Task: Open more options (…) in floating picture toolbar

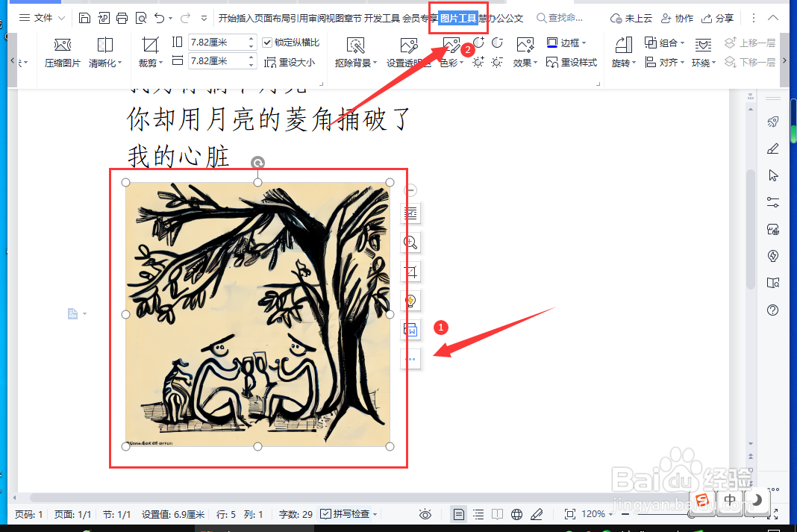Action: pos(410,359)
